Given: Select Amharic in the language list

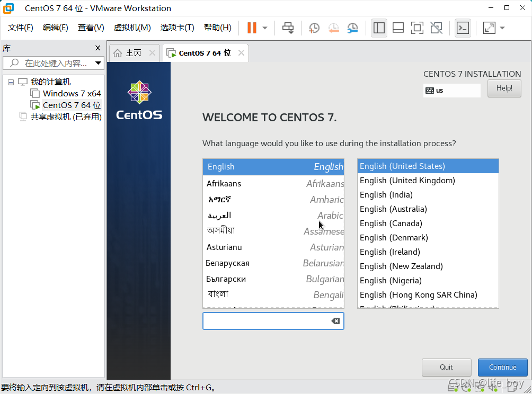Looking at the screenshot, I should tap(273, 199).
